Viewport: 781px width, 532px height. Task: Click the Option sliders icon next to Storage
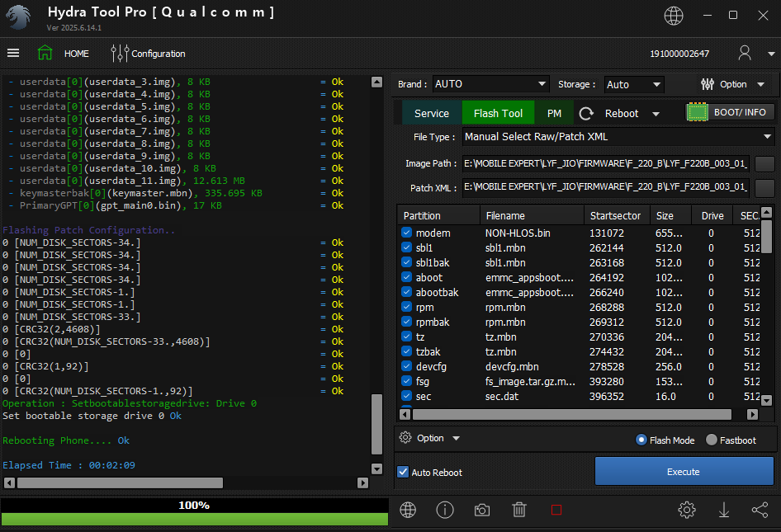click(x=708, y=84)
